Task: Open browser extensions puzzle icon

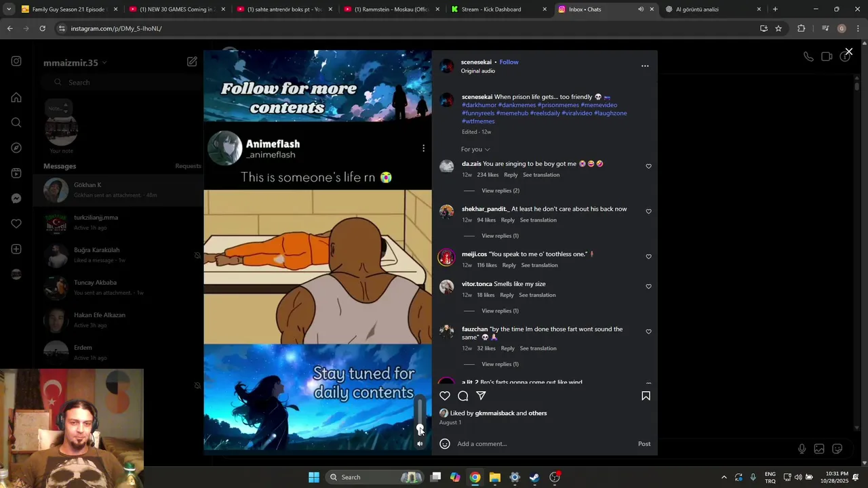Action: (802, 28)
